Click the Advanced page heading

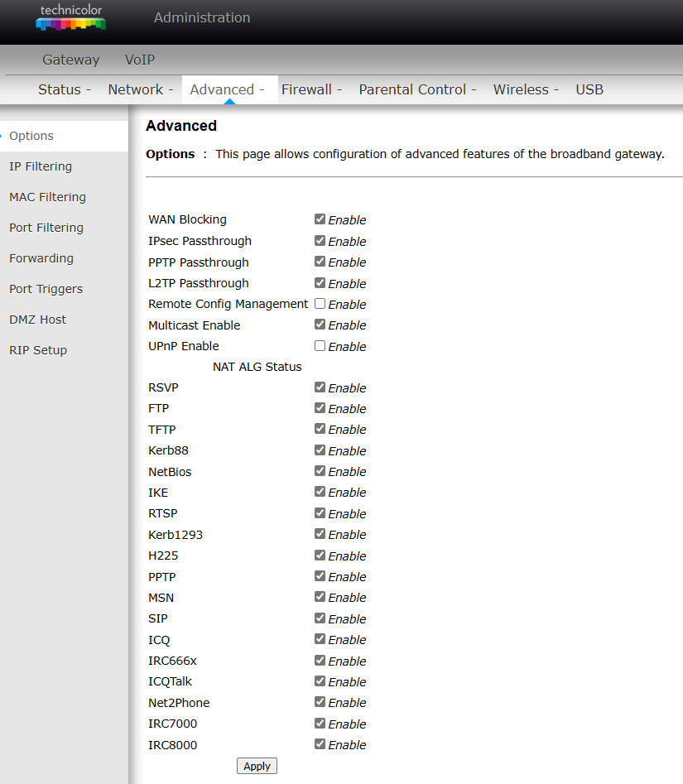[x=181, y=126]
